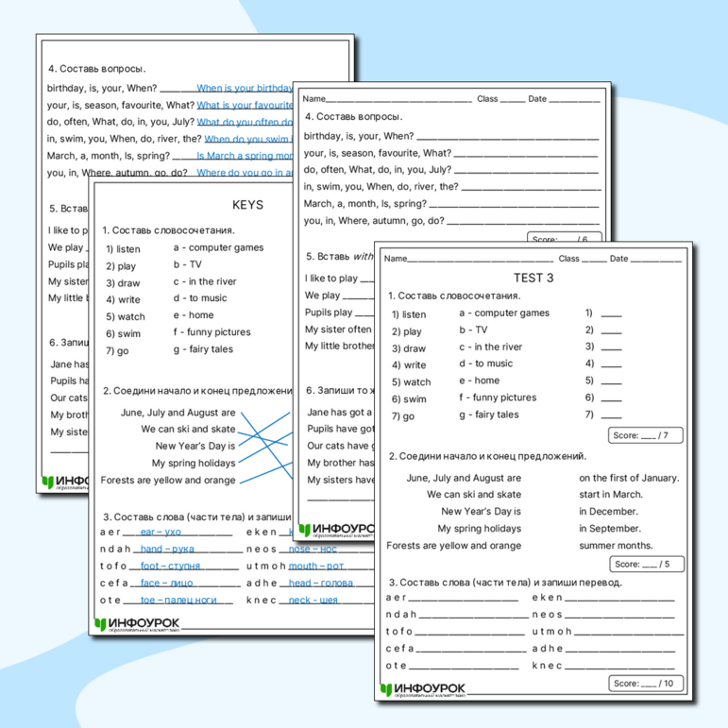Click '5) watch' on the TEST 3 page
728x728 pixels.
tap(411, 382)
